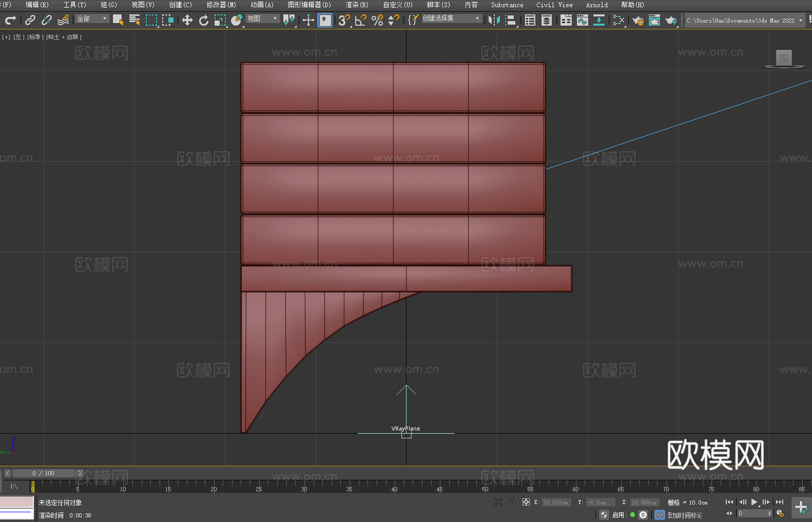Toggle Percent Snap

tap(377, 20)
